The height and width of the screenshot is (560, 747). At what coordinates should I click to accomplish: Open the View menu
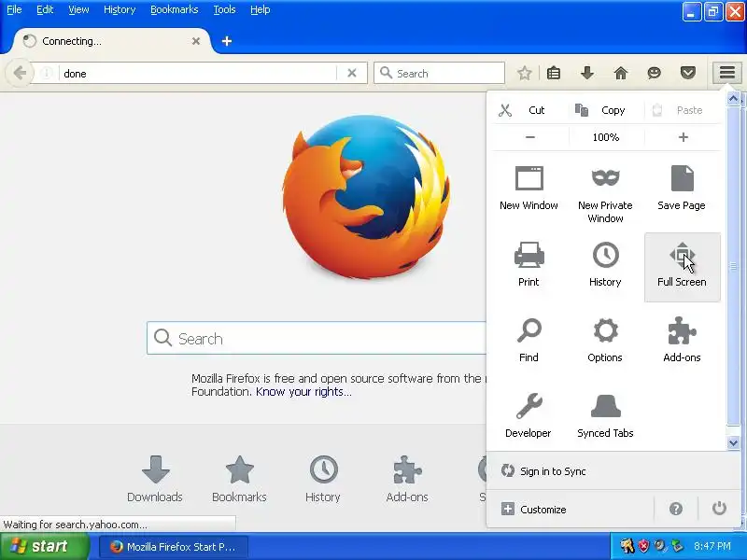78,9
